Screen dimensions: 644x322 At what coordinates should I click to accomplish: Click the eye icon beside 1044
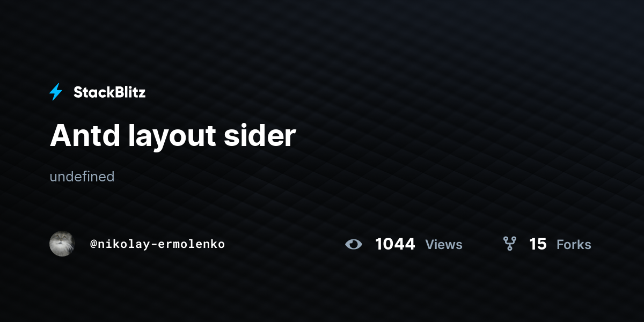354,244
